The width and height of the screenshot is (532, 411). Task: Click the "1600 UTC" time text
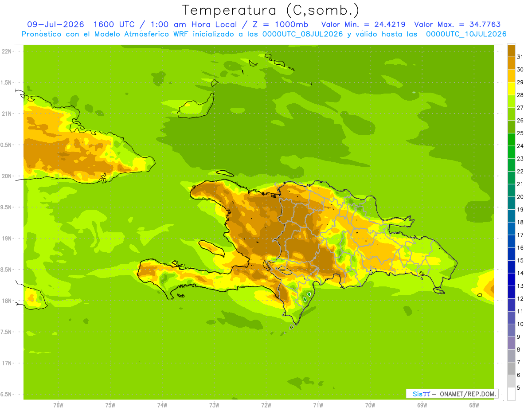pyautogui.click(x=115, y=24)
